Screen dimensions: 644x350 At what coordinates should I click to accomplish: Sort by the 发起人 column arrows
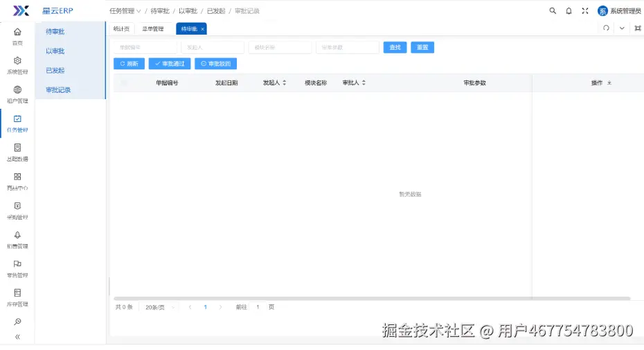coord(284,82)
